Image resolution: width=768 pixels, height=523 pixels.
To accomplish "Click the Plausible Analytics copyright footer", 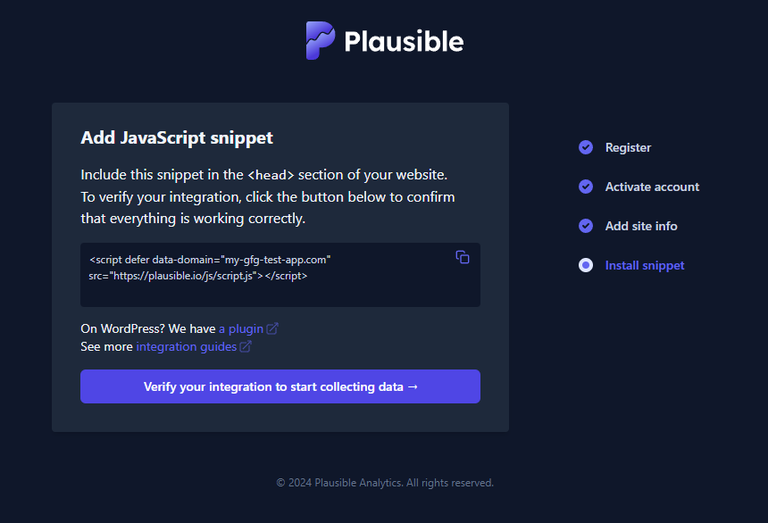I will tap(385, 483).
